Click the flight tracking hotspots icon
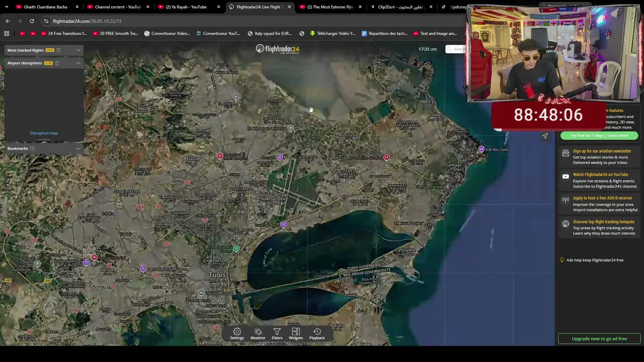The height and width of the screenshot is (362, 644). [566, 224]
